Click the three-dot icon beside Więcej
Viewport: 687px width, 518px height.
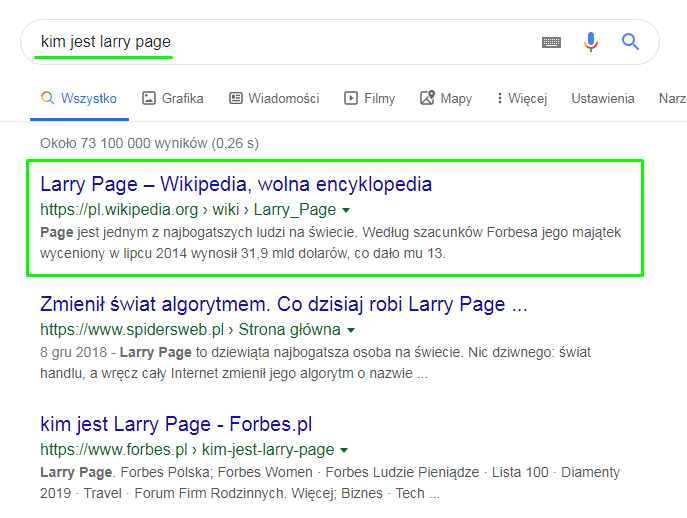click(499, 98)
